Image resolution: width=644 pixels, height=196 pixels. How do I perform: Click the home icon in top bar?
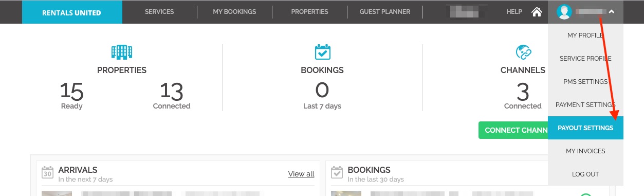pos(537,12)
